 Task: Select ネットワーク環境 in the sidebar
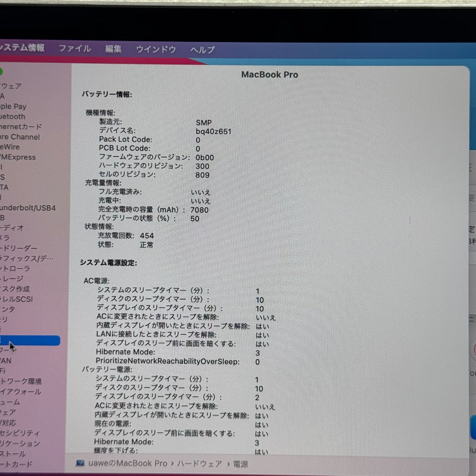click(21, 381)
